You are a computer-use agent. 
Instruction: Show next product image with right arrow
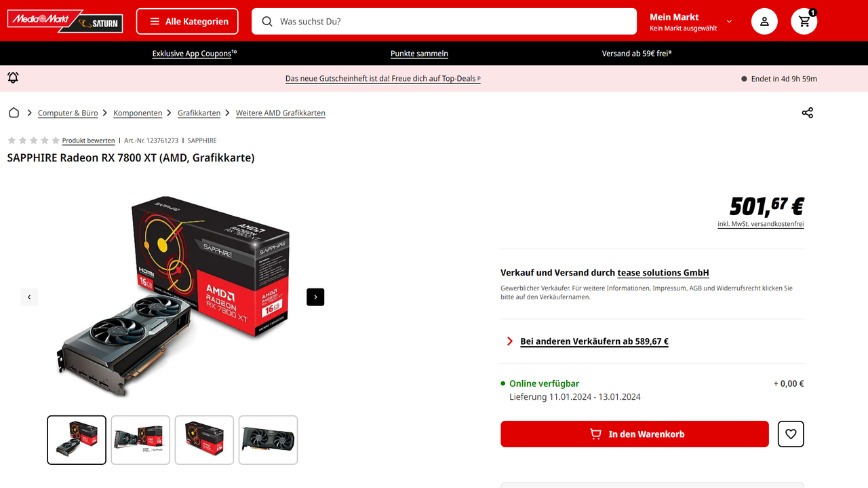(315, 297)
